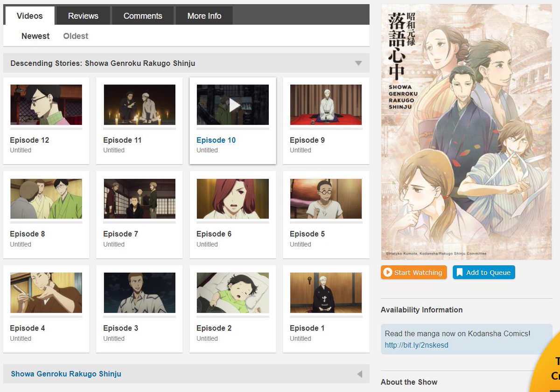The height and width of the screenshot is (392, 560).
Task: Play Episode 10 using the play icon
Action: (234, 105)
